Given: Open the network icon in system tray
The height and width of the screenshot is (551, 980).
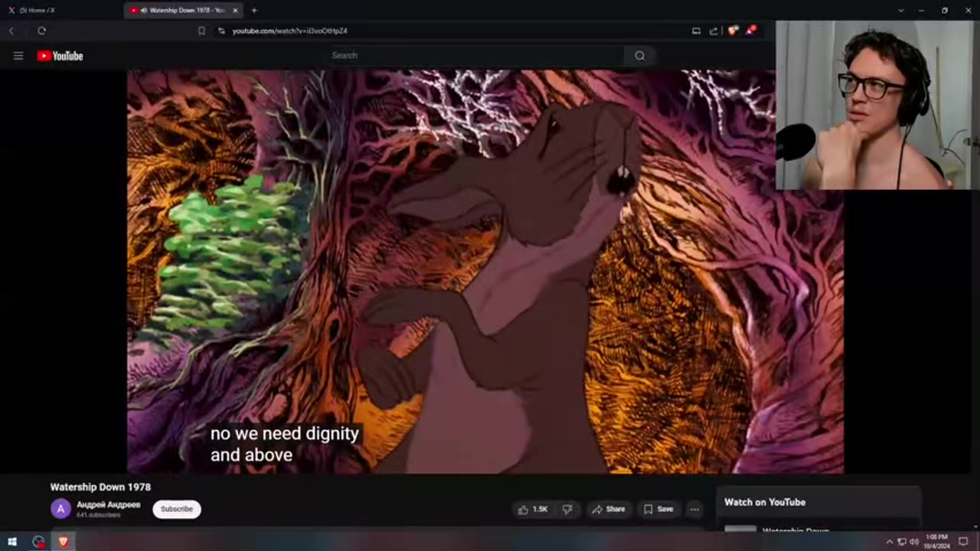Looking at the screenshot, I should pos(902,542).
